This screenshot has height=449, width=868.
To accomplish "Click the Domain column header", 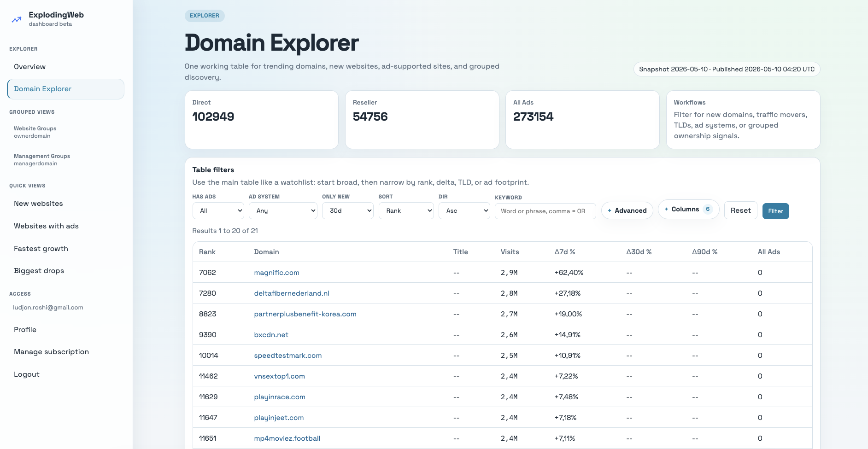I will 266,252.
